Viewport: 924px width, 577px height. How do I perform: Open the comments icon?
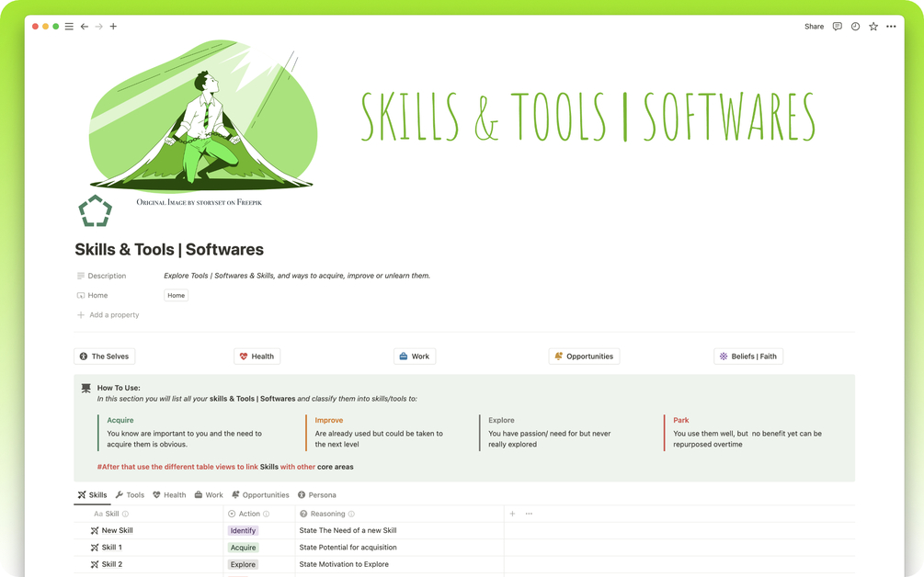837,27
